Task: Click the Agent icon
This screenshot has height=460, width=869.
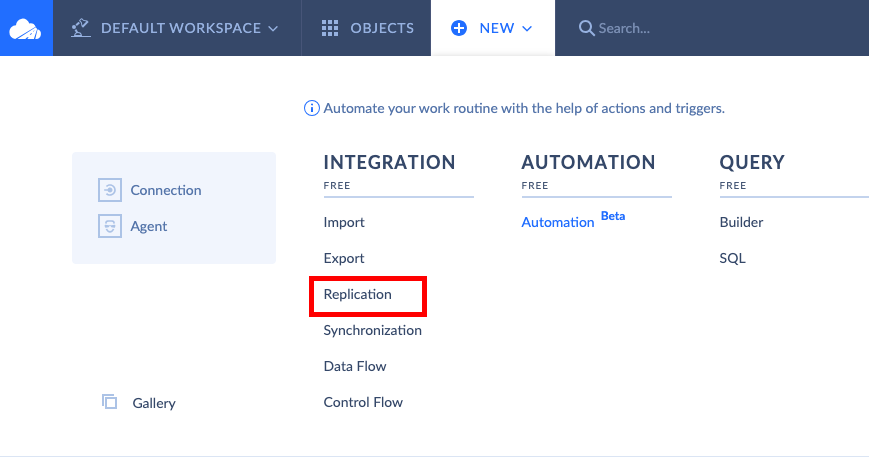Action: pos(110,226)
